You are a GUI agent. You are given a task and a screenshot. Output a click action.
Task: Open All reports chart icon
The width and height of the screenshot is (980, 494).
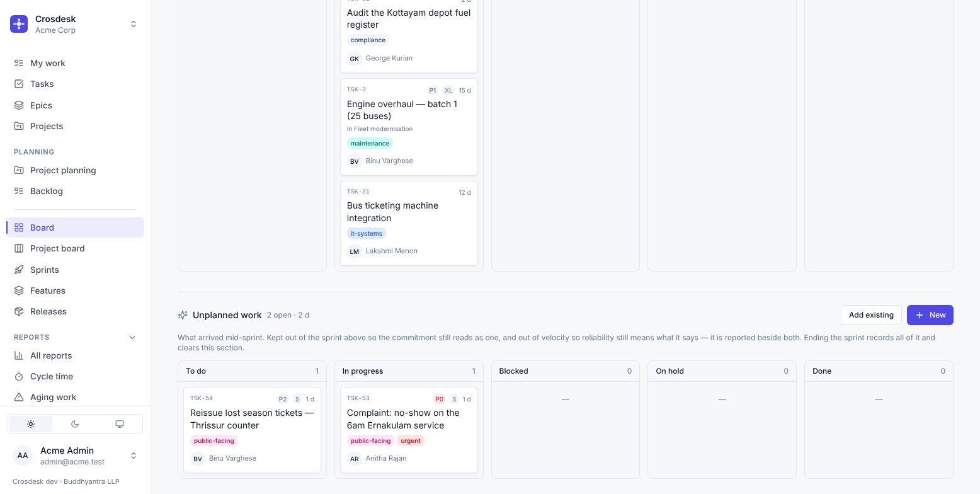[x=19, y=355]
